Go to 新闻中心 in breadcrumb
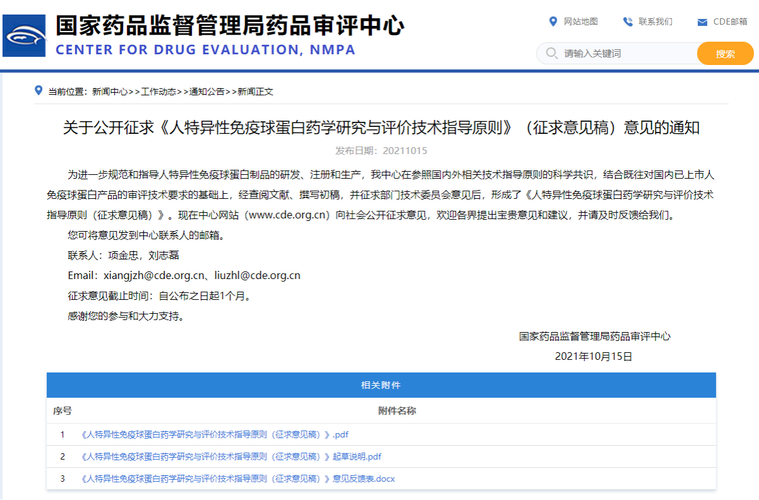759x500 pixels. coord(110,91)
